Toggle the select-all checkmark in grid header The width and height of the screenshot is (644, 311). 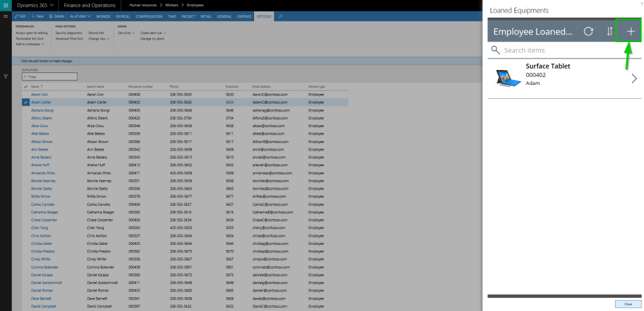(25, 86)
